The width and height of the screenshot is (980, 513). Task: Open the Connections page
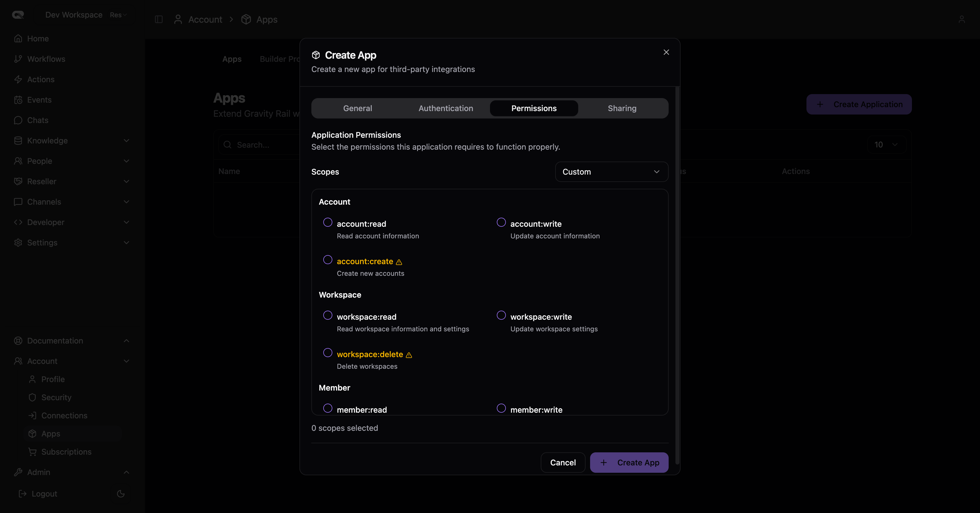64,416
